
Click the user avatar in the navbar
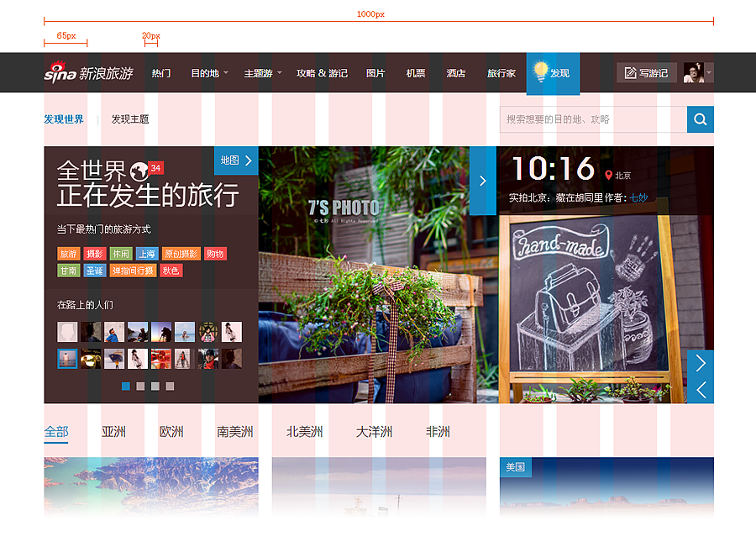694,73
